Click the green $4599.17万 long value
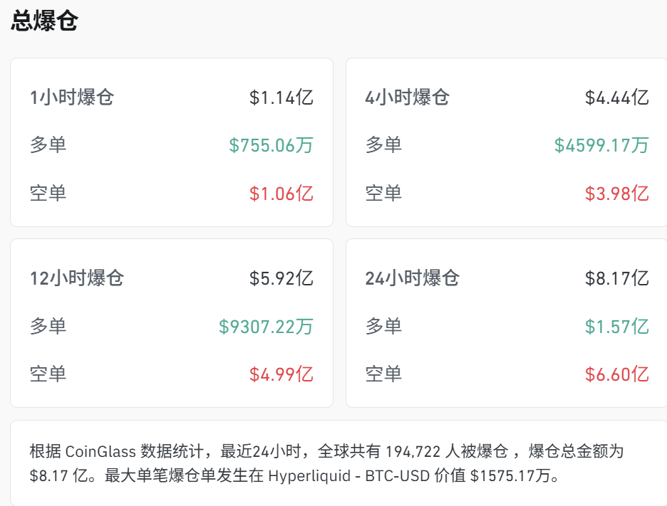This screenshot has width=667, height=506. pos(602,146)
